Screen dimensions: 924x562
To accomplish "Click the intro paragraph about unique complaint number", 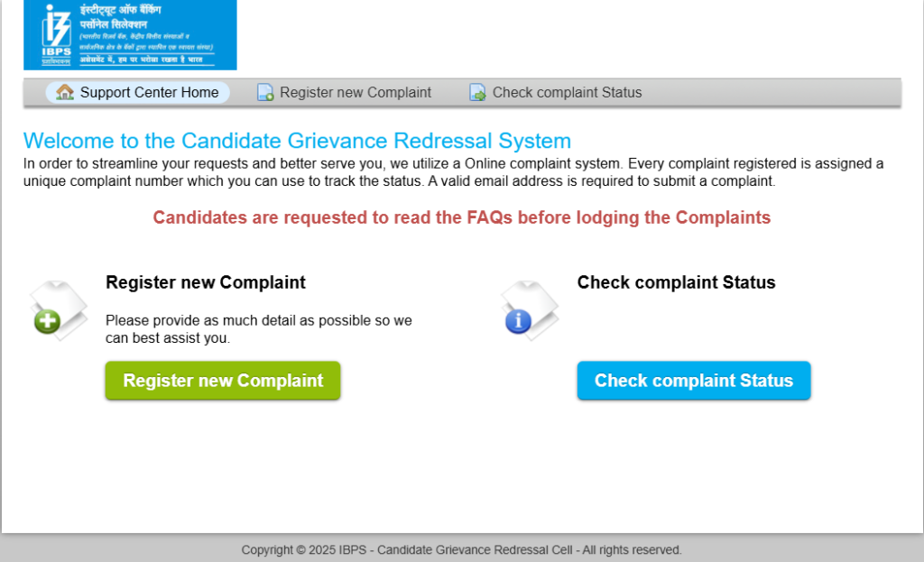I will pyautogui.click(x=453, y=172).
